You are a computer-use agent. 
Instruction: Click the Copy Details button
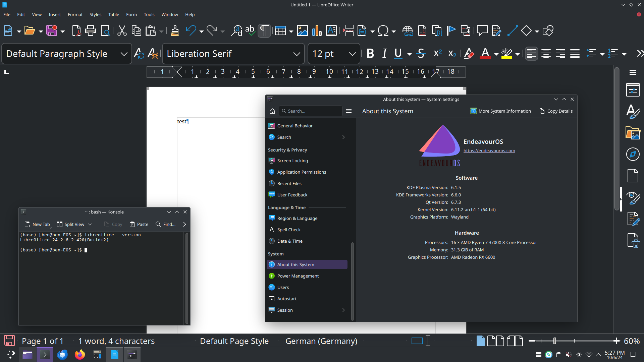[x=556, y=111]
